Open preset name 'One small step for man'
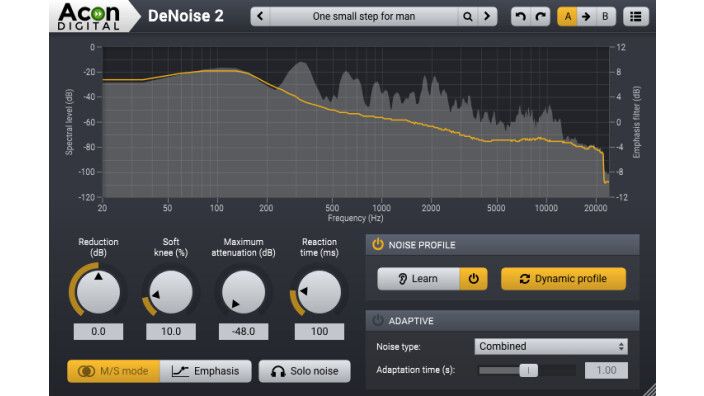The height and width of the screenshot is (396, 704). click(x=364, y=17)
